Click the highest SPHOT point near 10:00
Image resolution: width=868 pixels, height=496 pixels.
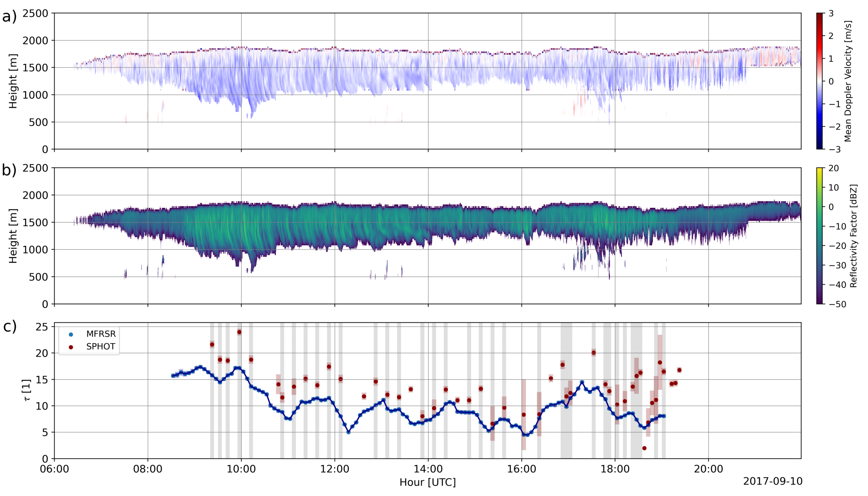(x=239, y=332)
